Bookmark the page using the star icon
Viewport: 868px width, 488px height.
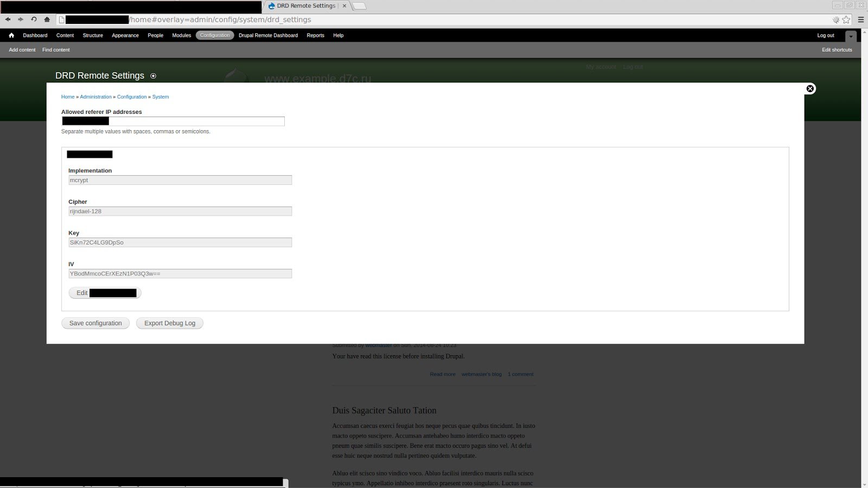[x=846, y=20]
